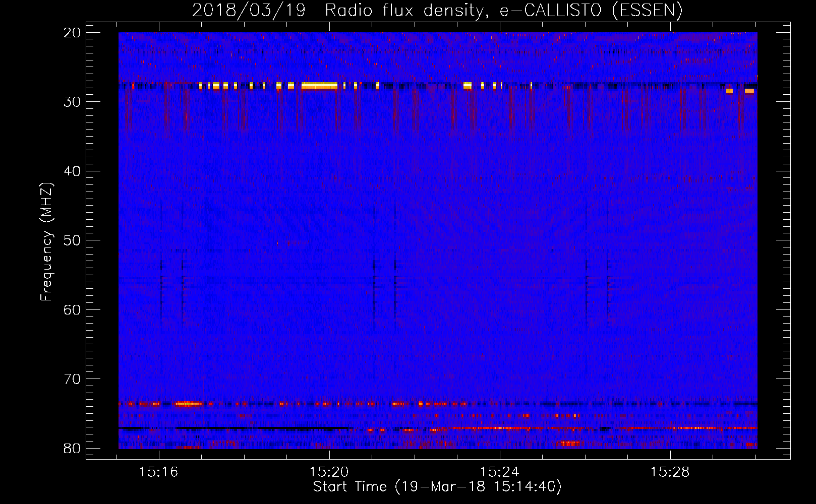Screen dimensions: 816x504
Task: Select the 50 MHz frequency tick label
Action: tap(73, 240)
